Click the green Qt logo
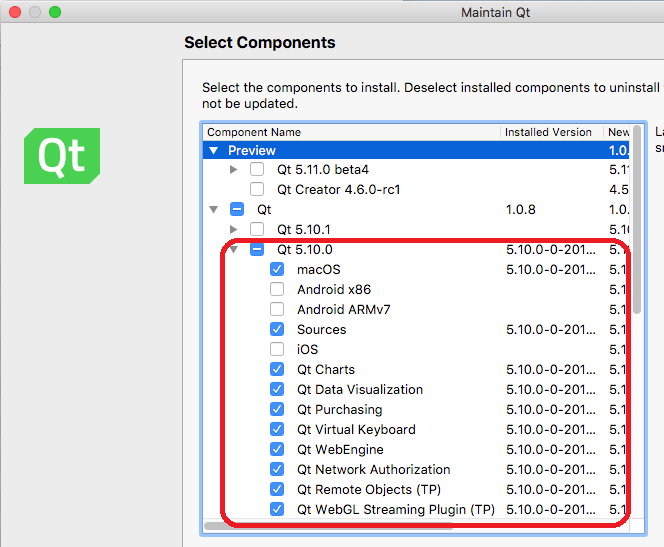This screenshot has height=547, width=664. coord(62,156)
